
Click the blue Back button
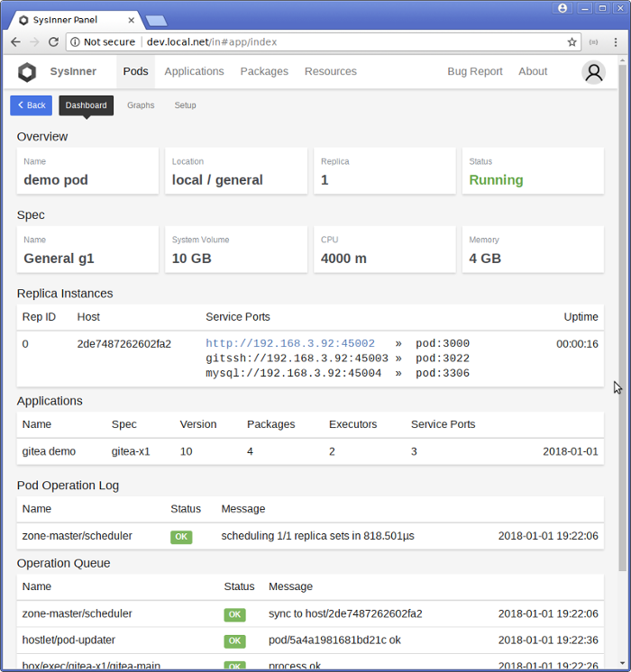point(32,105)
